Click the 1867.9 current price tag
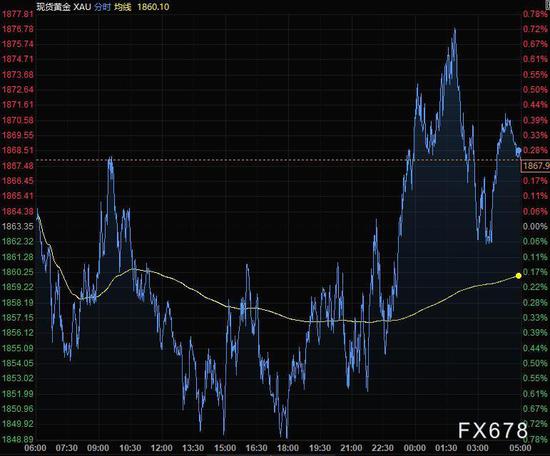This screenshot has width=550, height=456. [x=536, y=166]
